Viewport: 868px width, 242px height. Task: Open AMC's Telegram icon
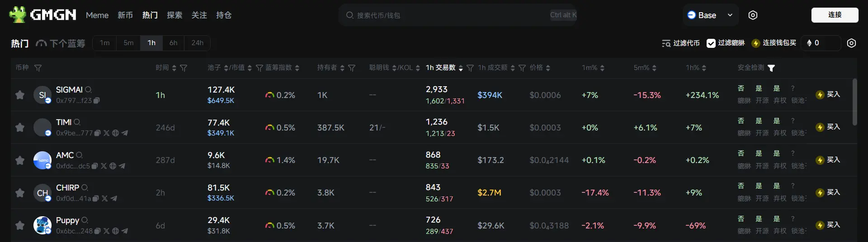[122, 166]
